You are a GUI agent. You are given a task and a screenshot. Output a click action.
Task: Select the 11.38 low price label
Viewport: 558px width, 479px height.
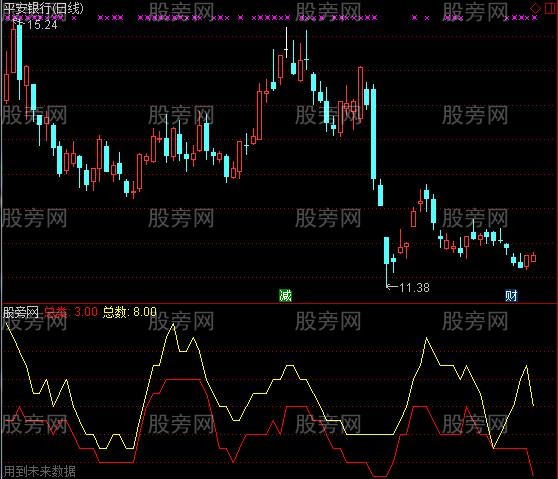(x=414, y=288)
